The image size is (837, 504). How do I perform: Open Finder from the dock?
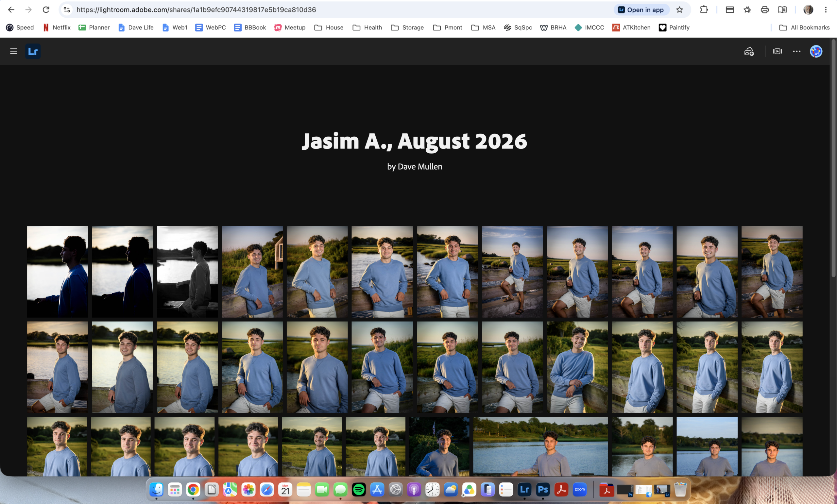(x=157, y=490)
